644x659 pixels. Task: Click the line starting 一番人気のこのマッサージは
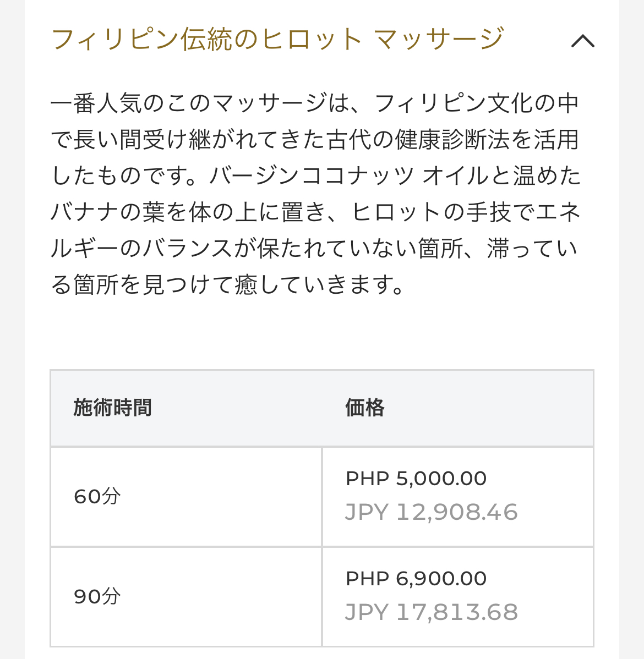tap(315, 103)
